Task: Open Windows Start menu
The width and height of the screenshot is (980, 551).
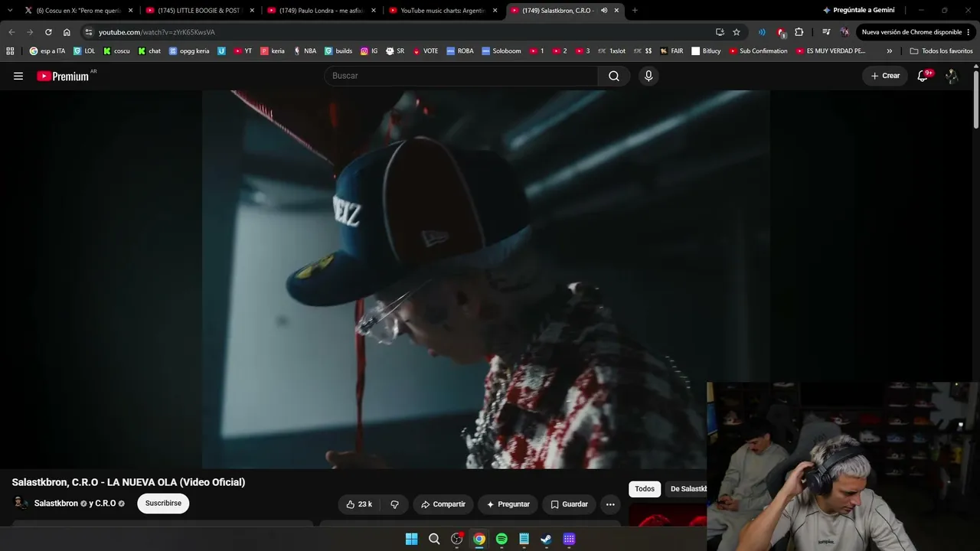Action: click(x=411, y=539)
